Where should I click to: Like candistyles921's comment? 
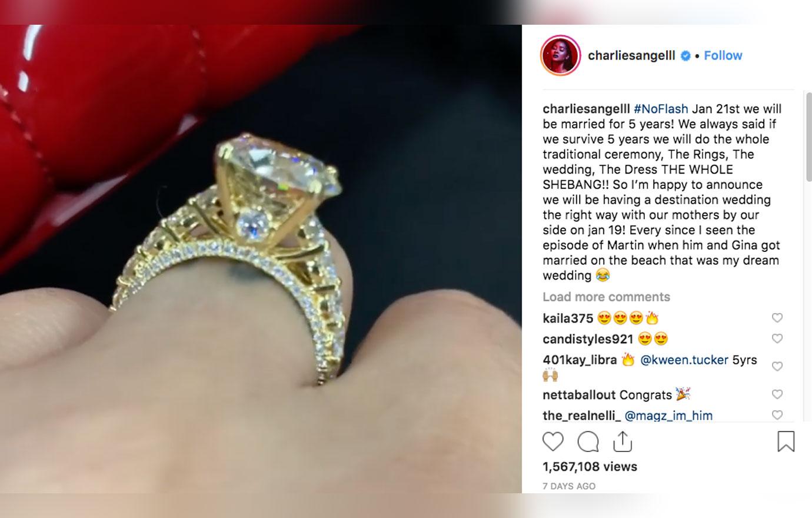pyautogui.click(x=777, y=338)
